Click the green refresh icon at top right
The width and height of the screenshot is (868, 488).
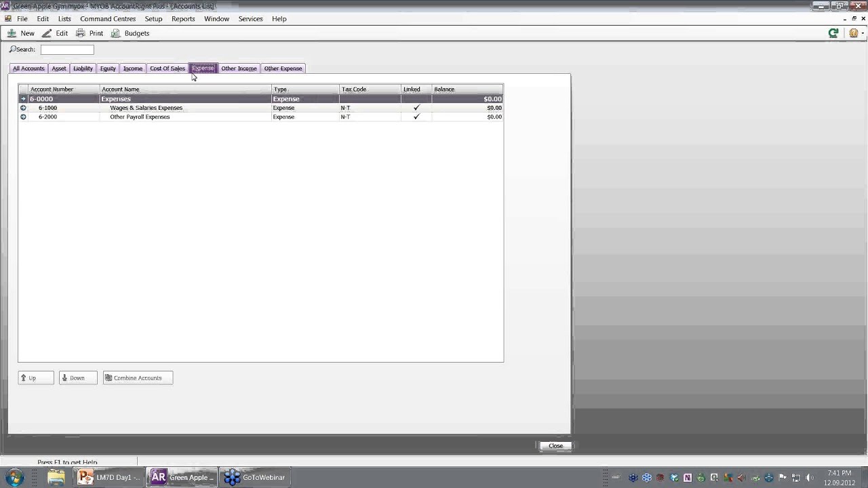(x=833, y=33)
